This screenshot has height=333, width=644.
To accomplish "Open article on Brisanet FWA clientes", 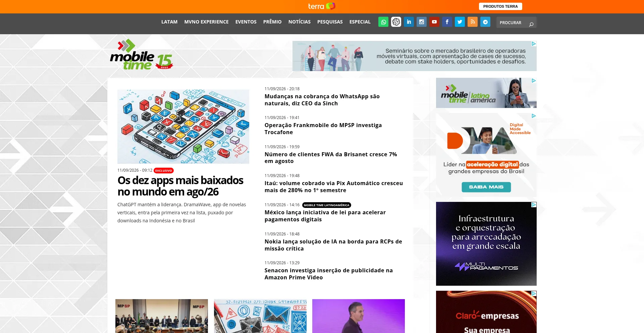I will click(331, 158).
